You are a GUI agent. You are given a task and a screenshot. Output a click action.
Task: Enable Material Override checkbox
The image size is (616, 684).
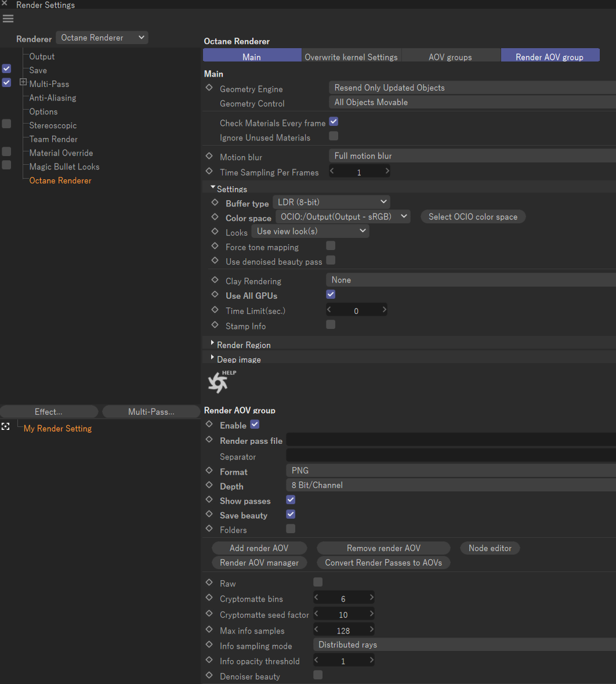coord(6,151)
